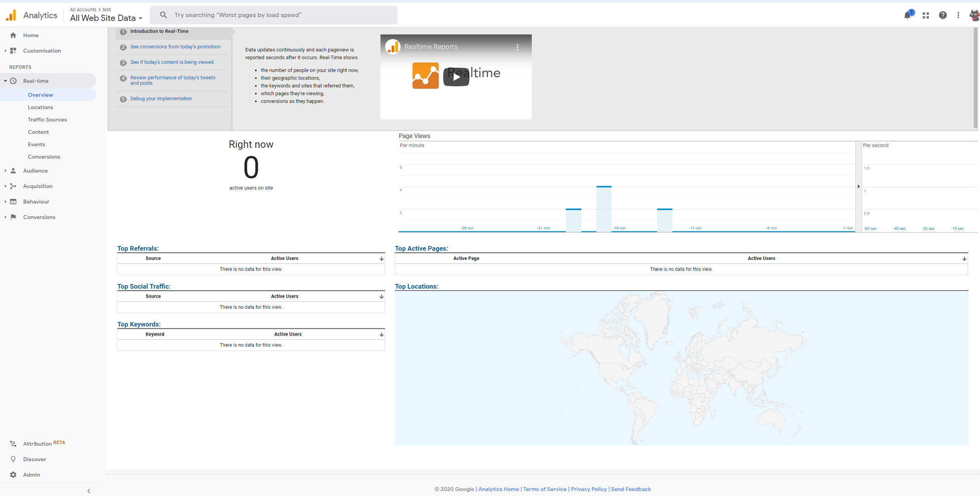
Task: Click the help question mark icon
Action: [942, 15]
